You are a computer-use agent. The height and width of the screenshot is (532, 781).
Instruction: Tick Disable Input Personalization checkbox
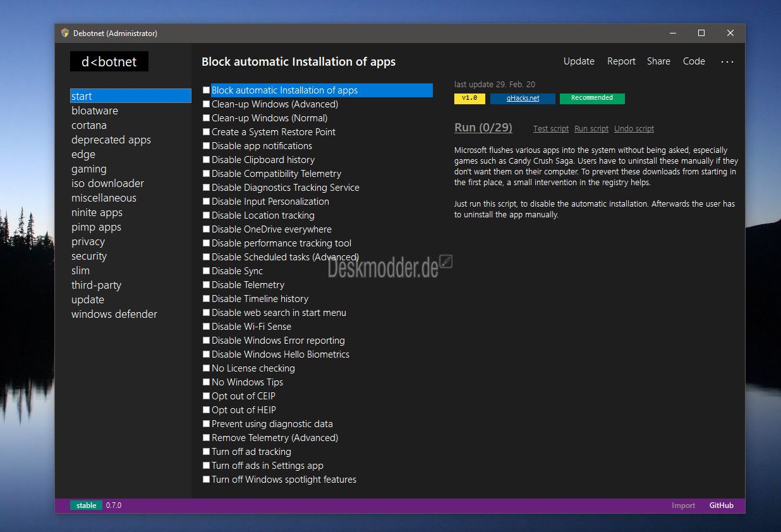click(x=206, y=202)
